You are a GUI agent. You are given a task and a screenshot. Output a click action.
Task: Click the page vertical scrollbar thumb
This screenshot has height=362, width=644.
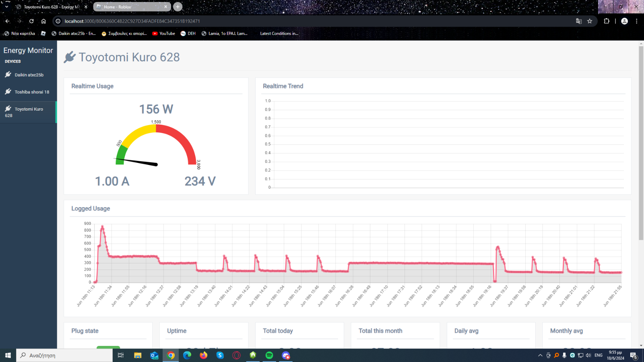point(641,143)
